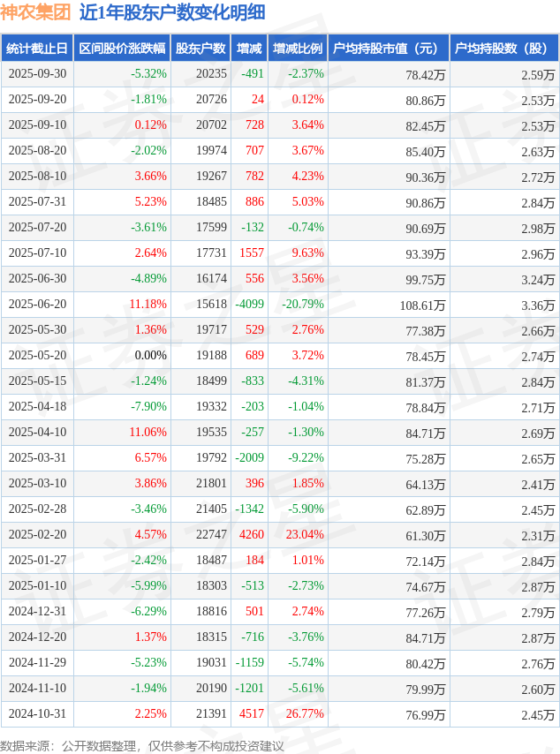Click the 神农集团 title text
This screenshot has width=560, height=754.
(x=35, y=12)
